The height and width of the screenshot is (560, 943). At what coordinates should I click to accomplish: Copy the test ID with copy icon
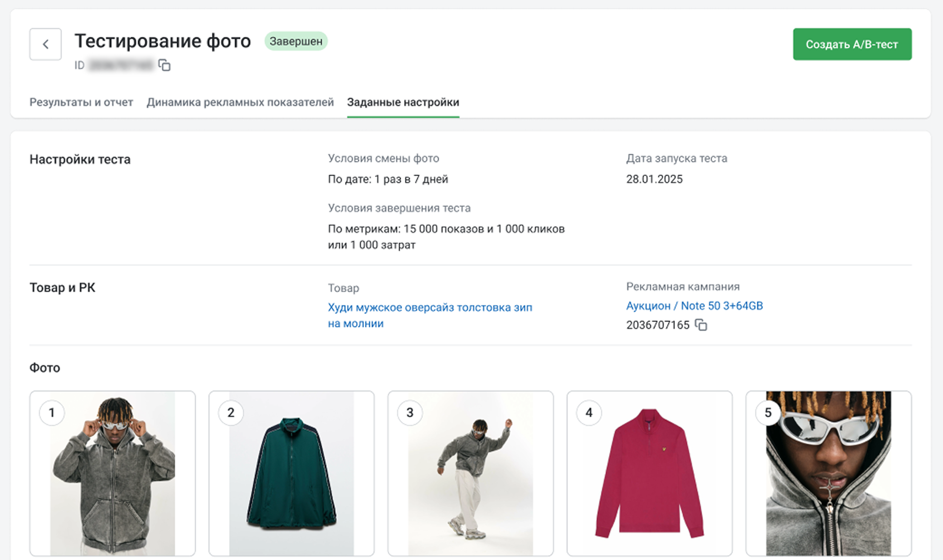click(x=165, y=65)
